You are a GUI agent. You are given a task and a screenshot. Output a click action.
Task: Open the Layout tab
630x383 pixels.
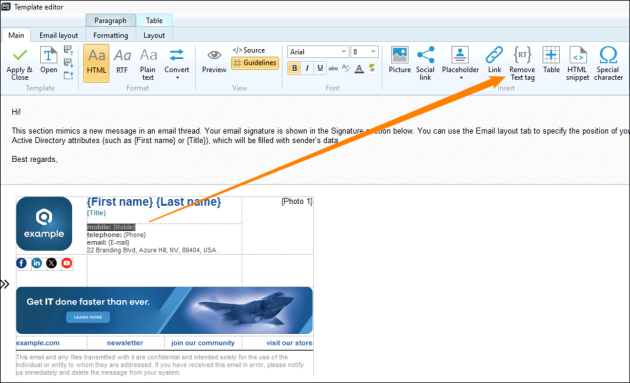pyautogui.click(x=154, y=35)
